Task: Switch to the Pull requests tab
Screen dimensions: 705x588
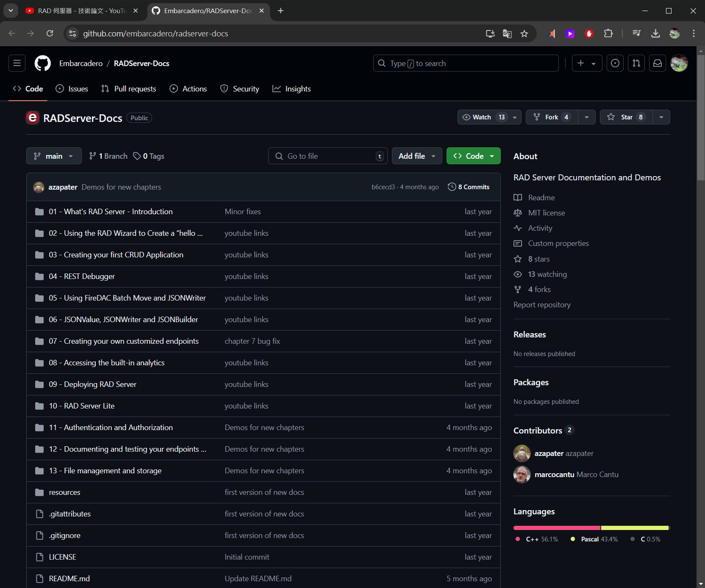Action: [x=129, y=89]
